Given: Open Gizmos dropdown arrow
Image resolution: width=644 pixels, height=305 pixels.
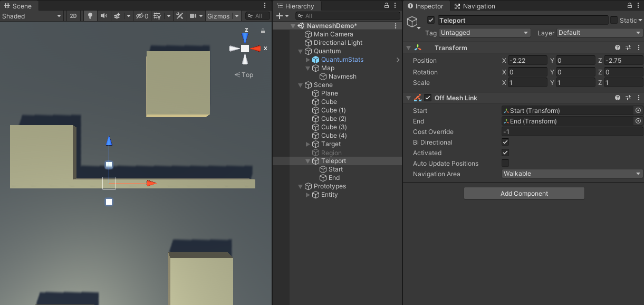Looking at the screenshot, I should pos(237,16).
